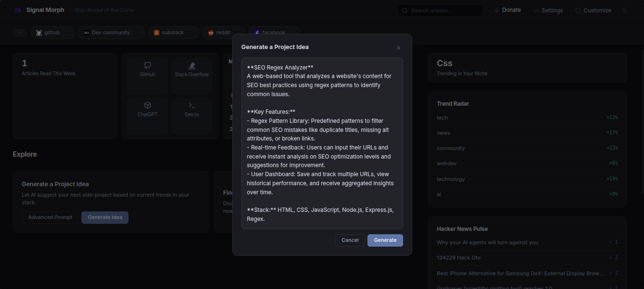
Task: Open 'Why your AI agents will turn against you'
Action: pos(487,242)
